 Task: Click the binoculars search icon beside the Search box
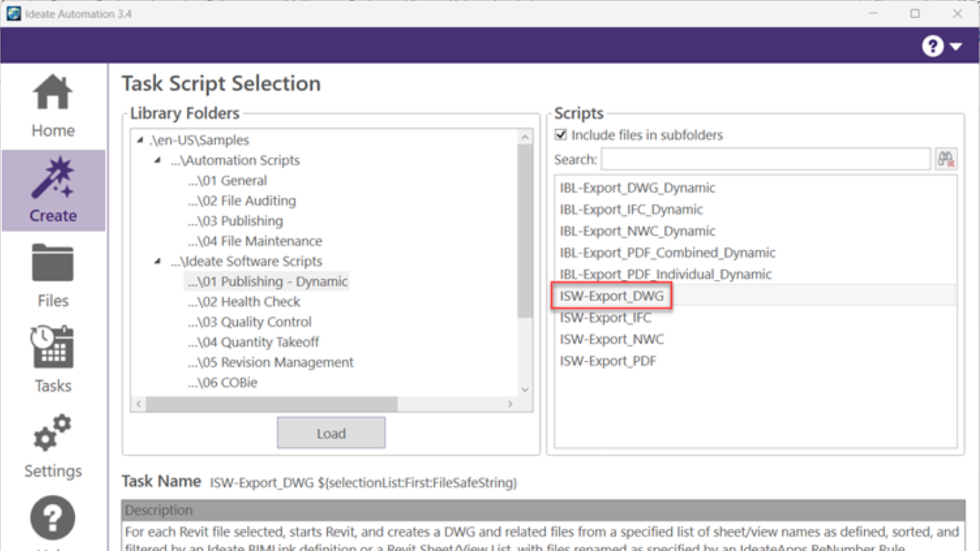pyautogui.click(x=947, y=159)
